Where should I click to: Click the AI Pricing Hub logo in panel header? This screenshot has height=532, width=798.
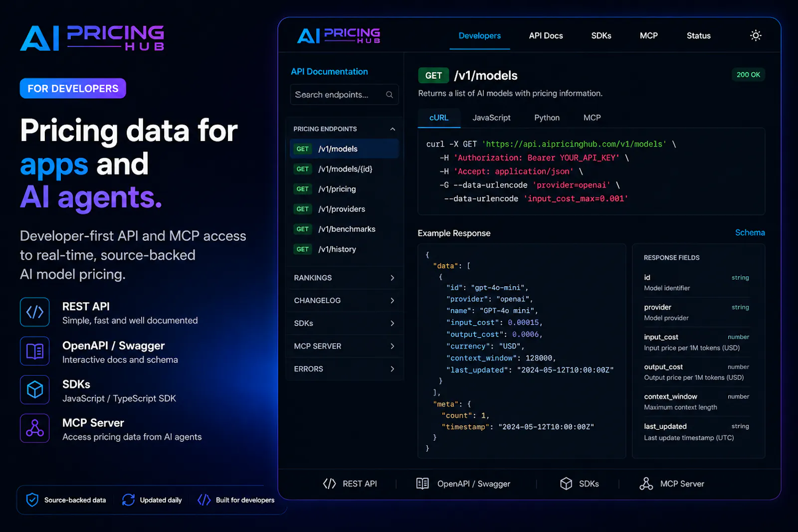(339, 35)
